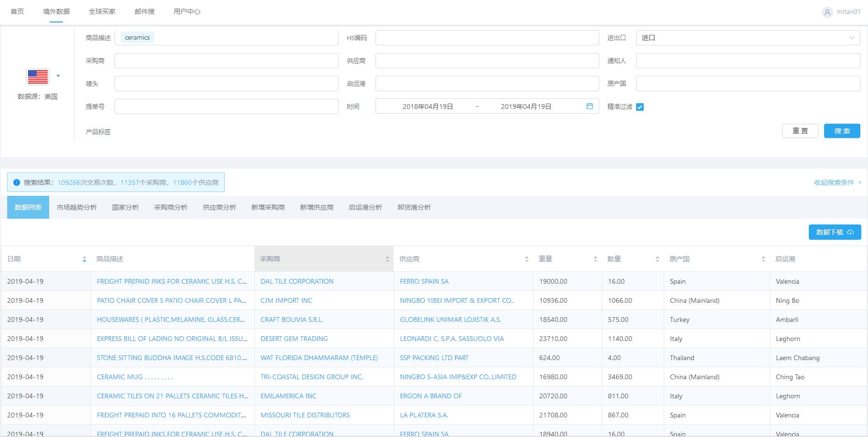Image resolution: width=868 pixels, height=437 pixels.
Task: Uncheck the 精准过滤 checkbox
Action: tap(640, 107)
